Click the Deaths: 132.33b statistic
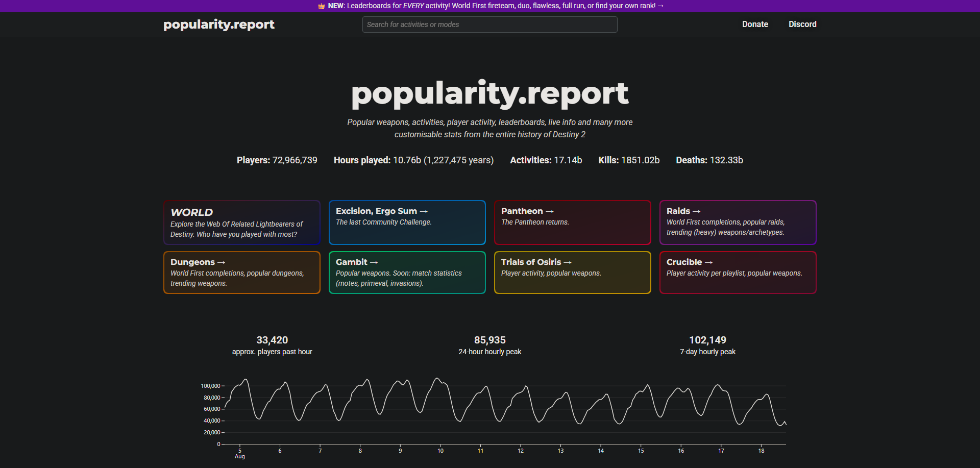Viewport: 980px width, 468px height. point(709,160)
